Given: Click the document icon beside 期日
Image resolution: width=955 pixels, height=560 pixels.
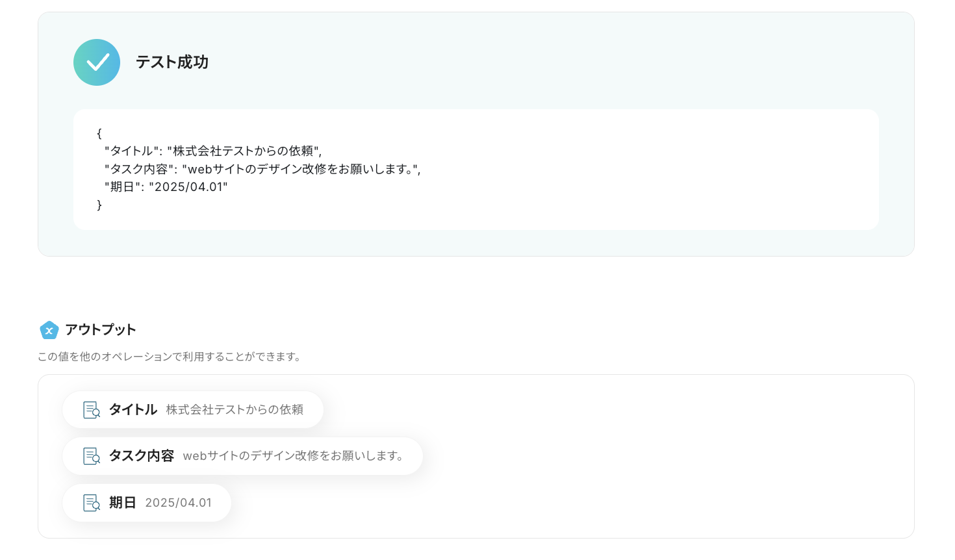Looking at the screenshot, I should click(92, 503).
